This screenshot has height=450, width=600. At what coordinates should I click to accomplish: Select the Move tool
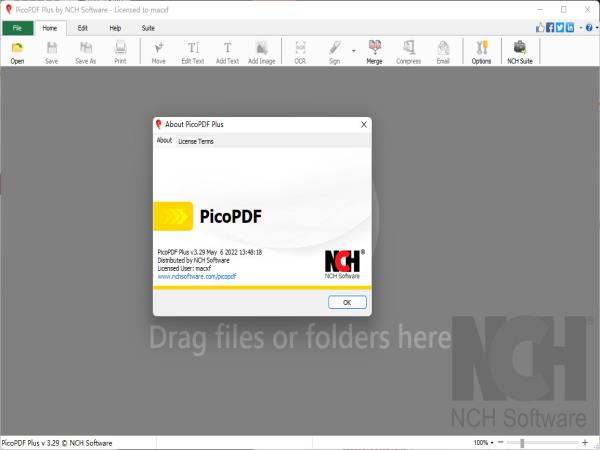[x=158, y=52]
